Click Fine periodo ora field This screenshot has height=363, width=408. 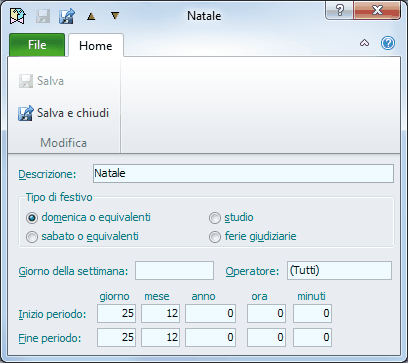pyautogui.click(x=266, y=337)
